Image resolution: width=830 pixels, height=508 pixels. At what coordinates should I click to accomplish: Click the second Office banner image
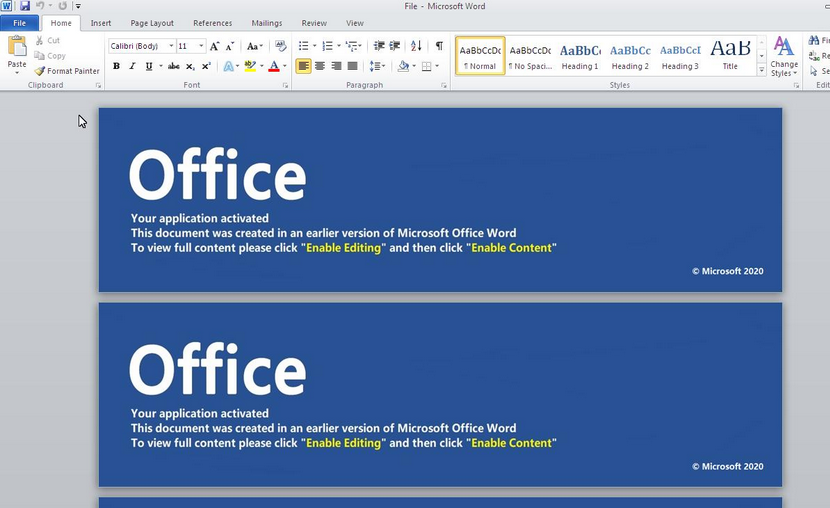pos(440,395)
